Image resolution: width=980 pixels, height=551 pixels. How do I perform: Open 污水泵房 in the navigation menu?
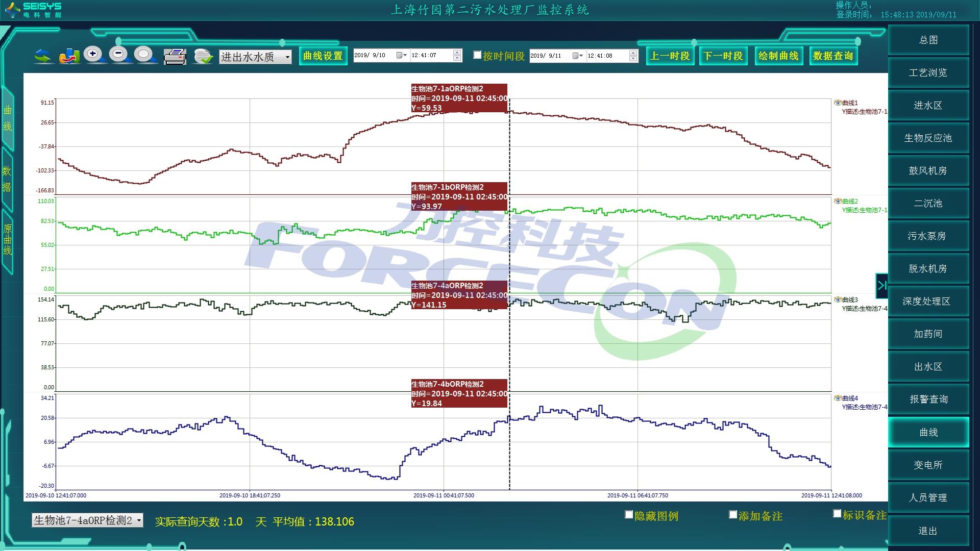pos(928,236)
